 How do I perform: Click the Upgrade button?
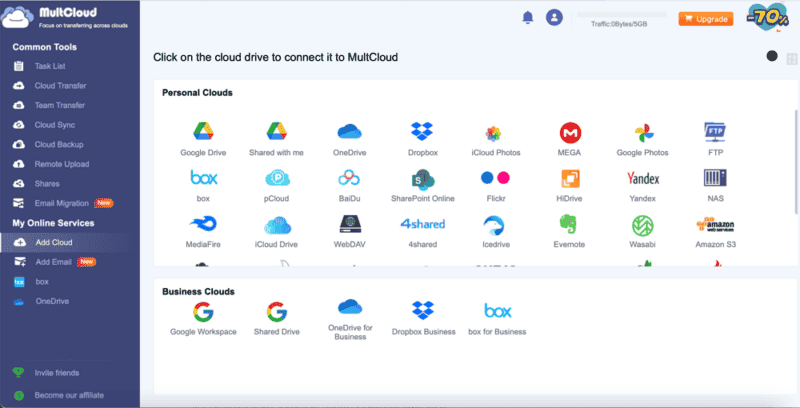pos(706,19)
